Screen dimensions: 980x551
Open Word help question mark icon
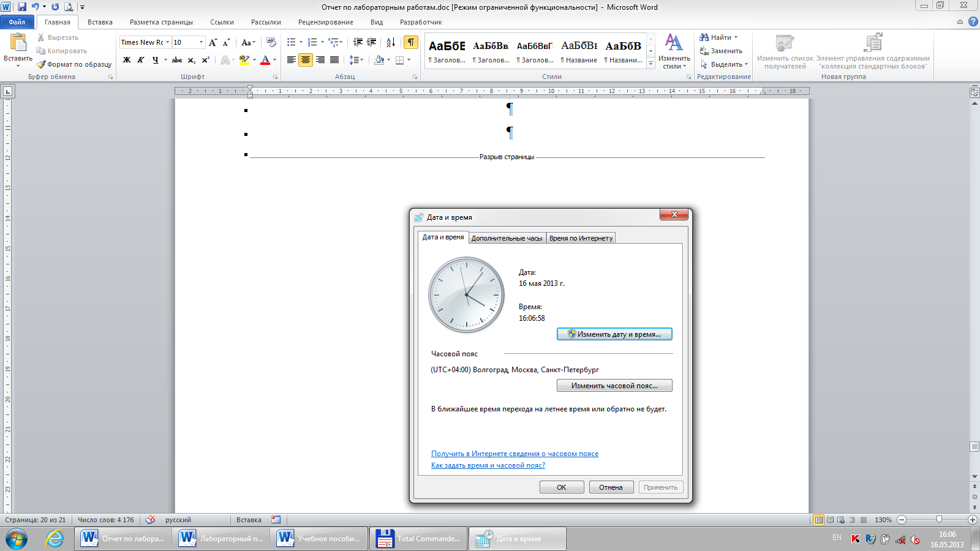point(973,21)
